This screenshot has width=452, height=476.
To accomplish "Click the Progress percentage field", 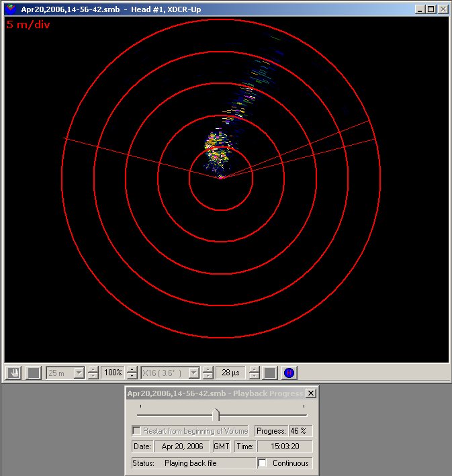I will point(300,431).
